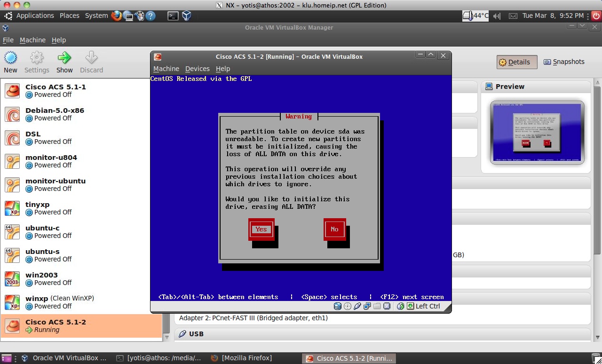602x364 pixels.
Task: Open the System menu
Action: pyautogui.click(x=96, y=16)
